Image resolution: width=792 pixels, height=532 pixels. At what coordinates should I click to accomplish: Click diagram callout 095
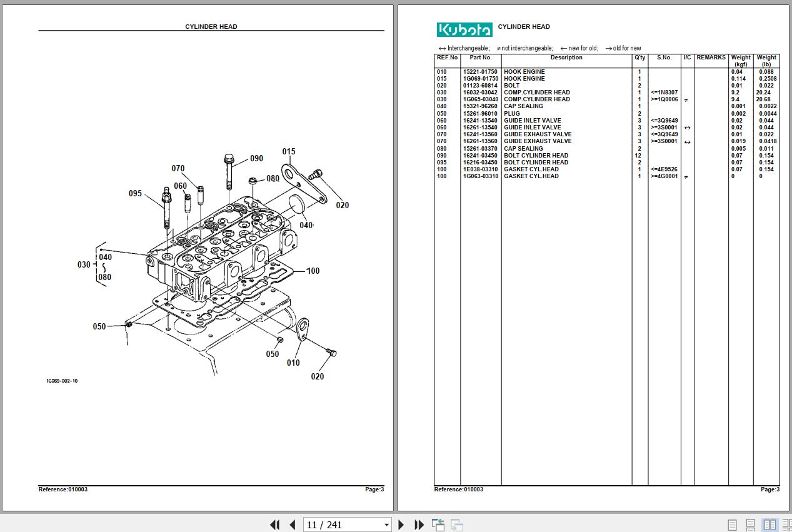coord(136,193)
